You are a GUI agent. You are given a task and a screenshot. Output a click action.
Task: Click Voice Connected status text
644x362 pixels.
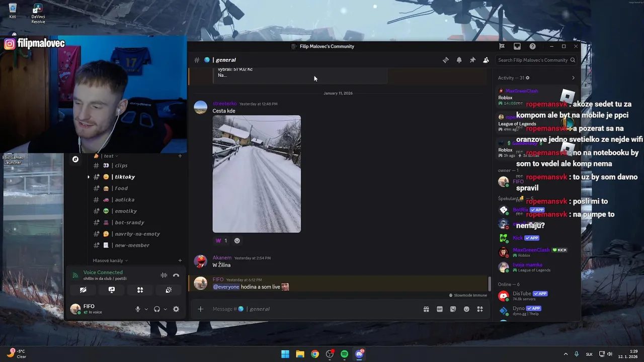103,273
